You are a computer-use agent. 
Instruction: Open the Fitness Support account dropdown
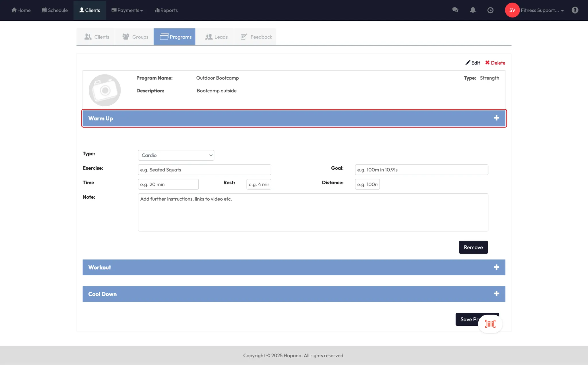point(542,10)
